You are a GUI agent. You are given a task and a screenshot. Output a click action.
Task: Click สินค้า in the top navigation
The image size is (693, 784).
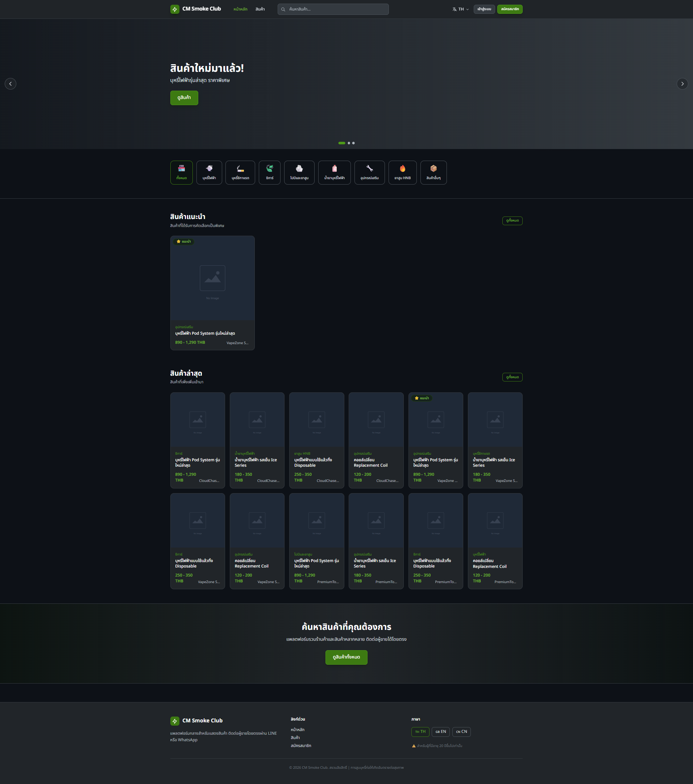260,9
